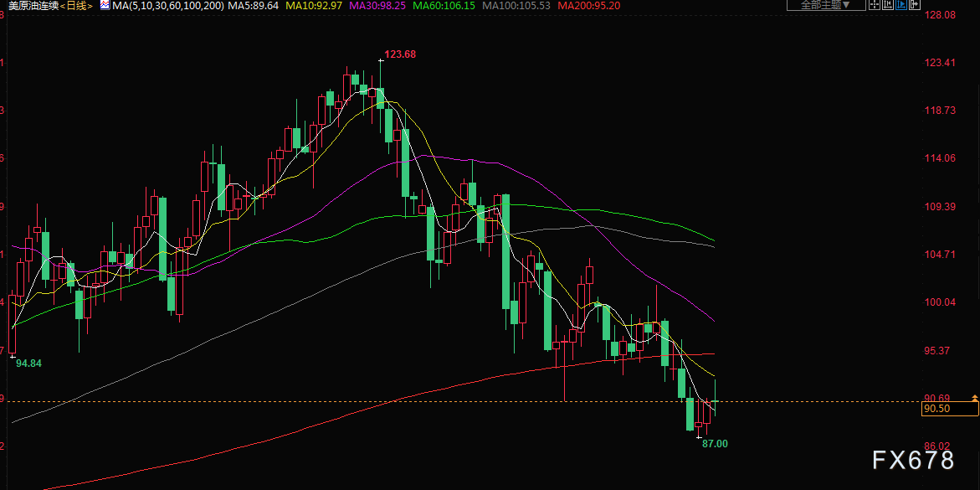Open the 全部主题 theme dropdown

click(826, 5)
